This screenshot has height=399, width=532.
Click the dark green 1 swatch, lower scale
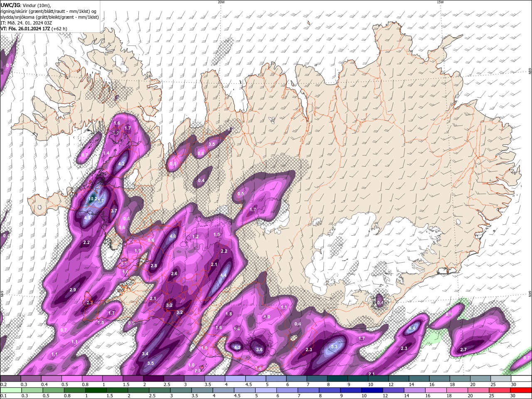[x=96, y=390]
